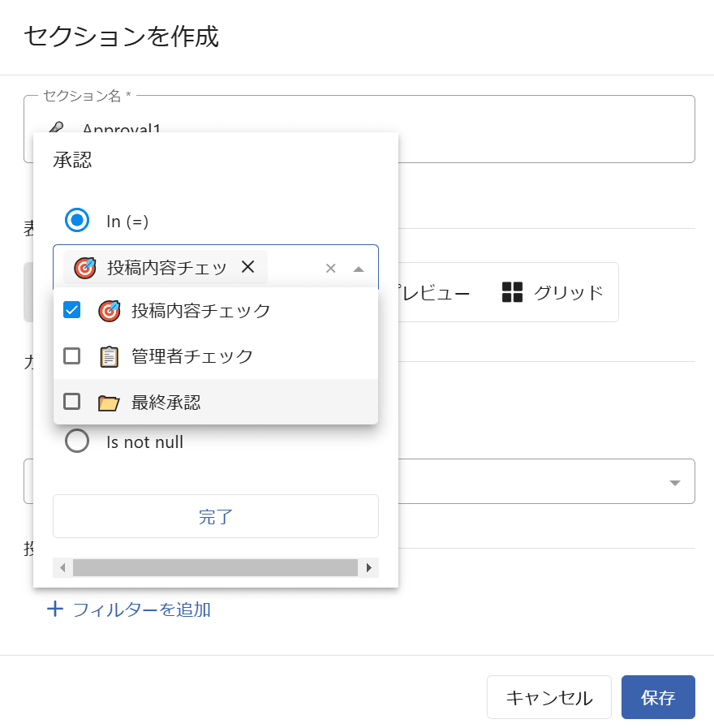Clear all selected values in dropdown
The height and width of the screenshot is (728, 714).
click(330, 269)
